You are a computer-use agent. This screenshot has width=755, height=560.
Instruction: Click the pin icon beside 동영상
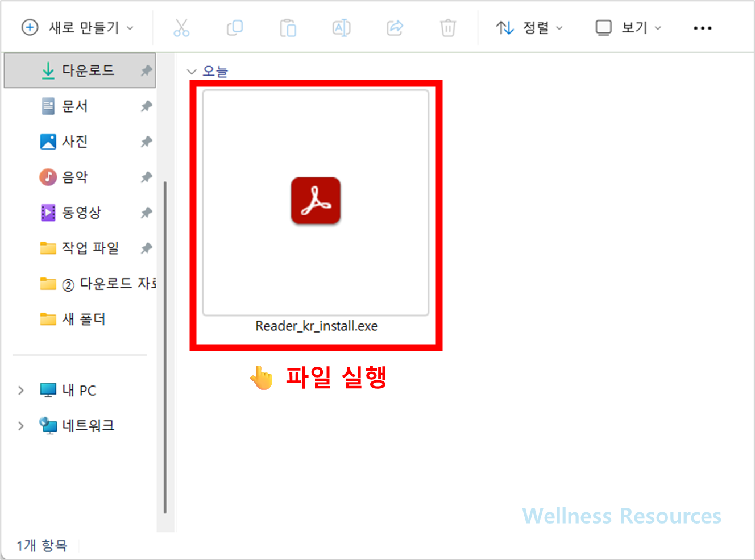click(146, 212)
